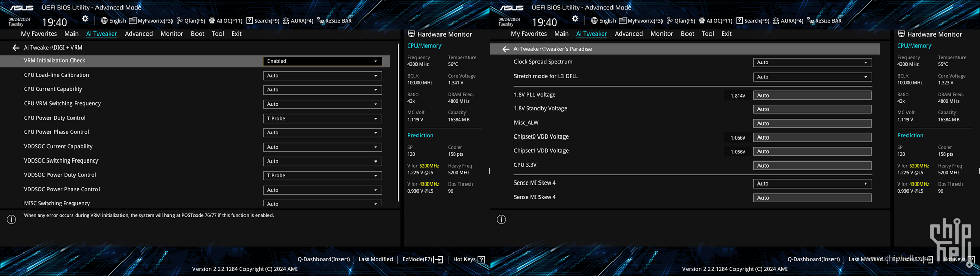Select the VRM Initialization Check row label
980x276 pixels.
coord(55,61)
